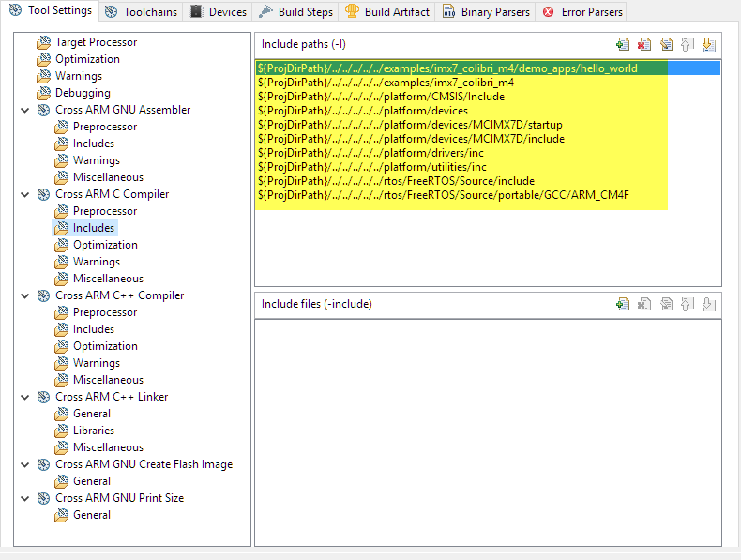Click Add icon for Include files

(x=623, y=304)
